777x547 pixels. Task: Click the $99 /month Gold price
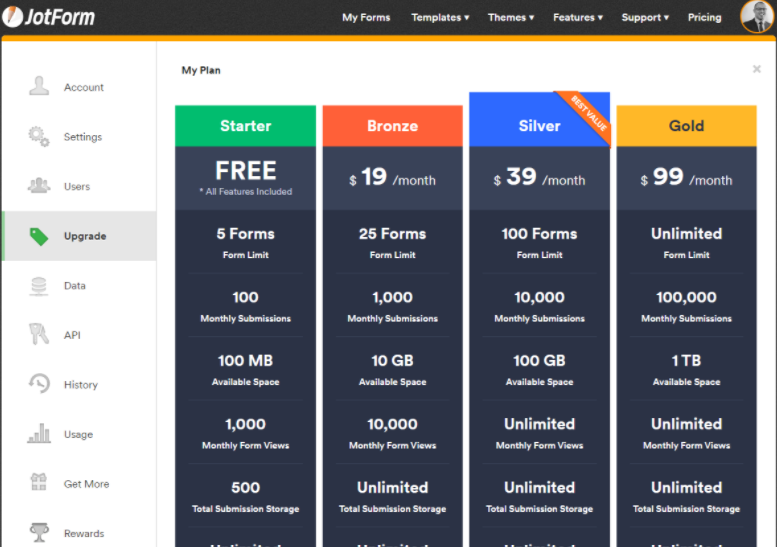click(x=686, y=177)
